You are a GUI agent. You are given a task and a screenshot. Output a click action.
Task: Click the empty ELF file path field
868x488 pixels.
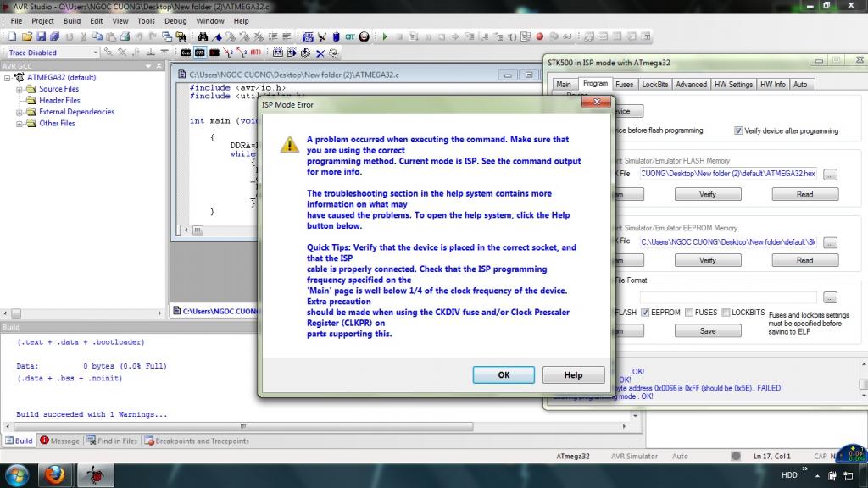728,297
